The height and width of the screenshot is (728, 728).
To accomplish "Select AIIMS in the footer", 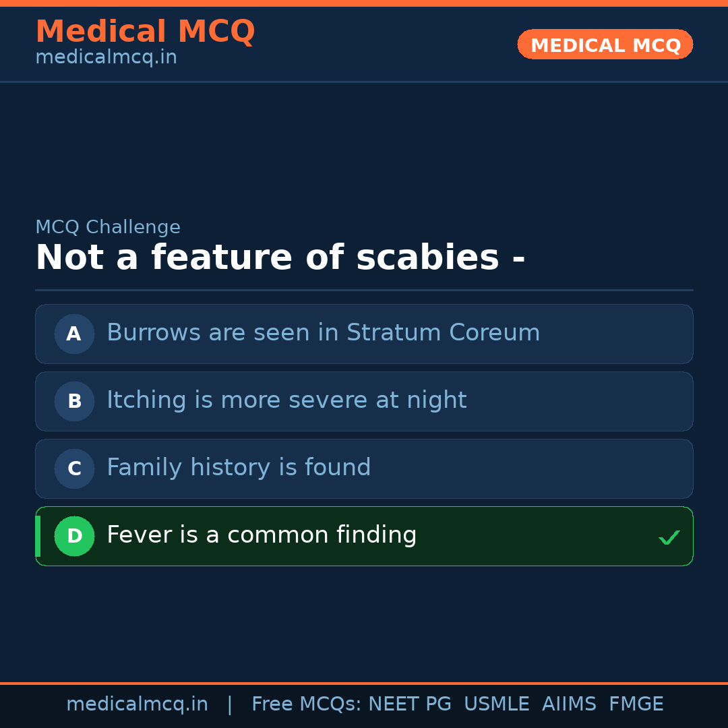I will point(569,704).
